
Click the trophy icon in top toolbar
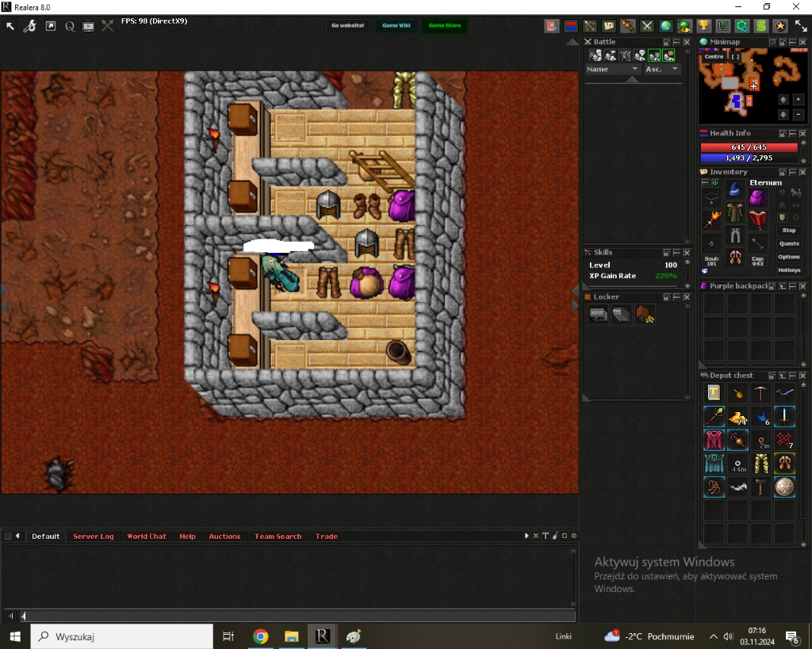click(x=703, y=25)
